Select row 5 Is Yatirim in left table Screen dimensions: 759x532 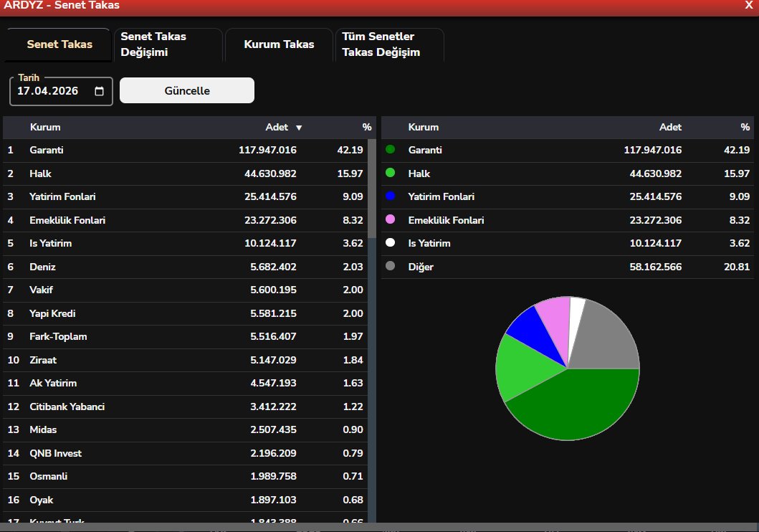tap(185, 244)
